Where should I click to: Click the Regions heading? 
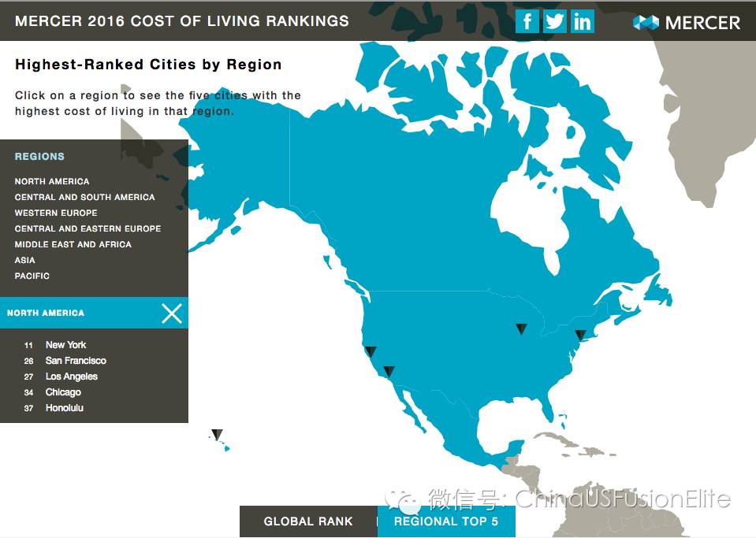[x=39, y=157]
